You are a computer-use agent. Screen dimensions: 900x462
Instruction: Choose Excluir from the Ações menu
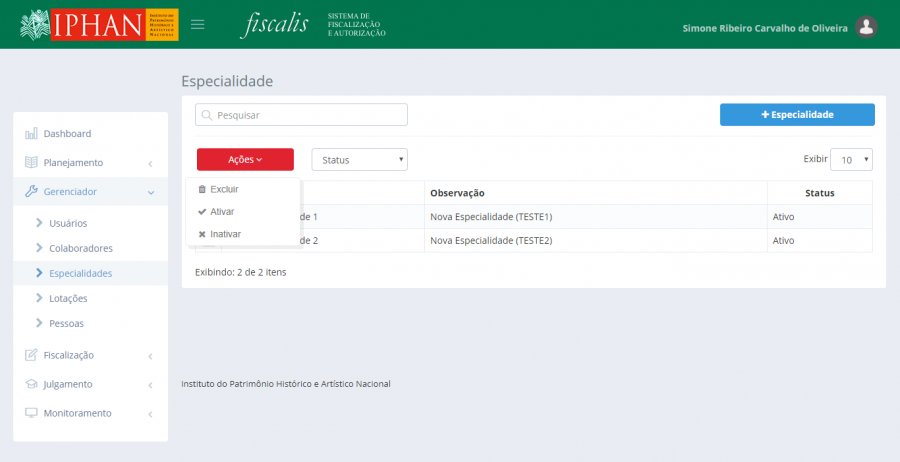224,189
